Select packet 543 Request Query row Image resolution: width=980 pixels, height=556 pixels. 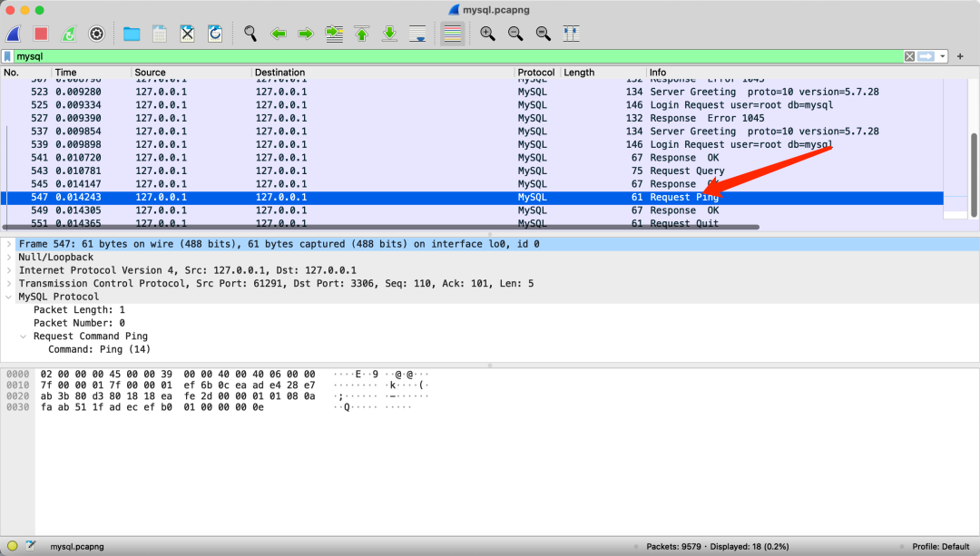tap(472, 171)
